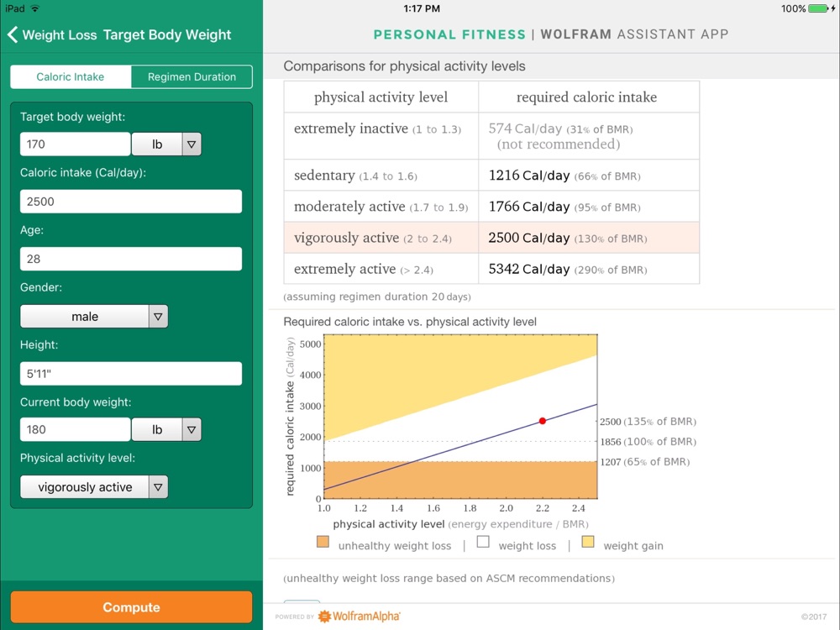Click the unhealthy weight loss orange swatch

(323, 542)
